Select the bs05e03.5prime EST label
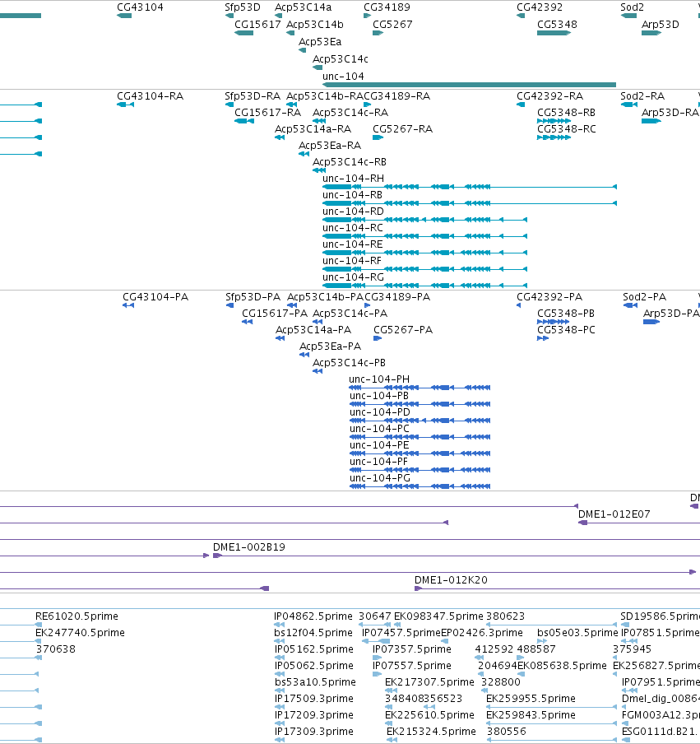Screen dimensions: 700x744 (x=577, y=633)
